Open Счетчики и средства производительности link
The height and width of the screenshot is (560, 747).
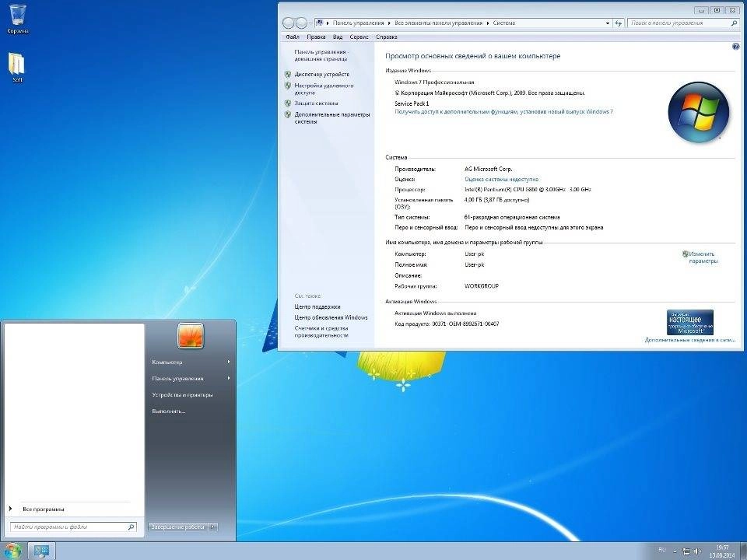[x=321, y=332]
